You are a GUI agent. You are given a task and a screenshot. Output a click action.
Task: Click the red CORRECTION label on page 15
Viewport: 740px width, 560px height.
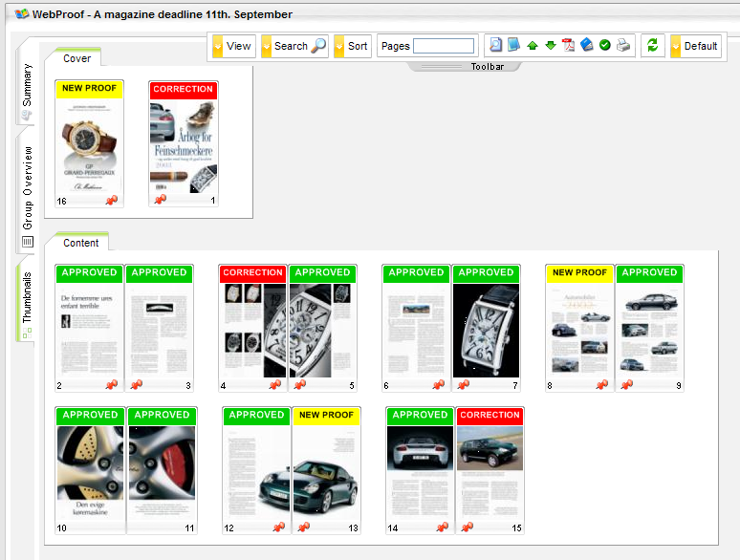click(x=490, y=415)
